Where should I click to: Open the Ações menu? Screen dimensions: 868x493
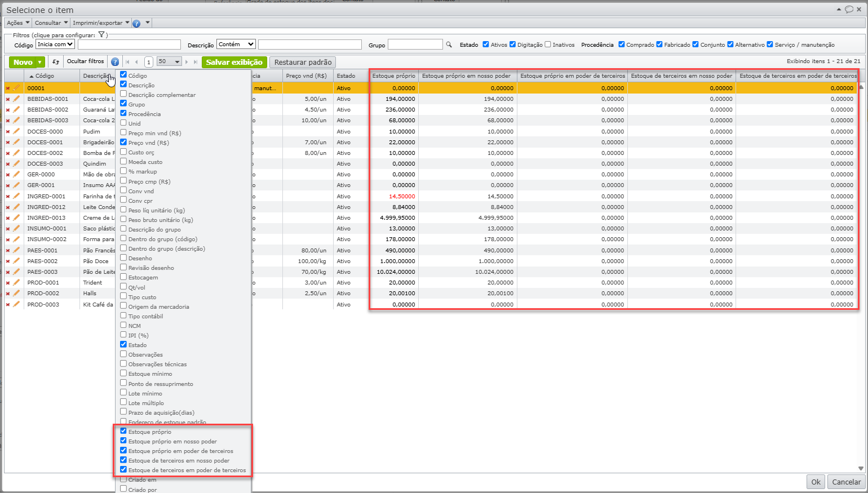click(18, 23)
